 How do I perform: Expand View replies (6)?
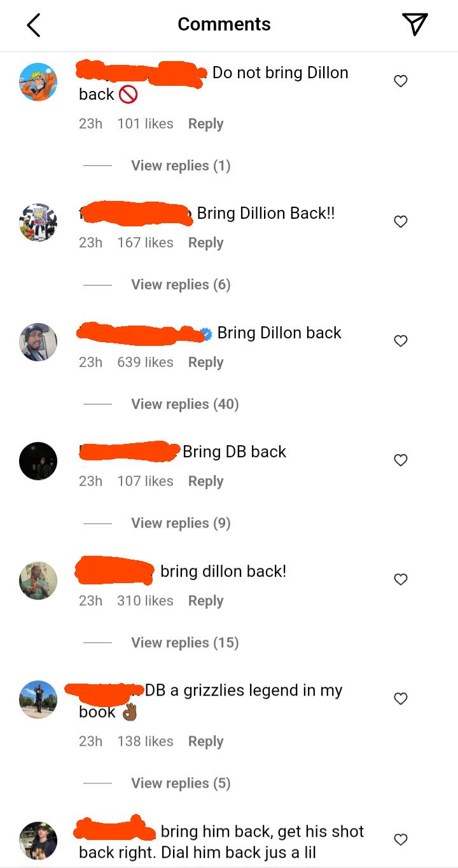coord(181,285)
